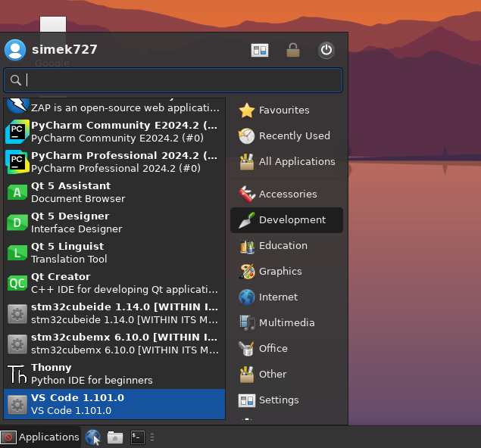Click the 'Recently Used' label
The image size is (481, 448).
(295, 135)
